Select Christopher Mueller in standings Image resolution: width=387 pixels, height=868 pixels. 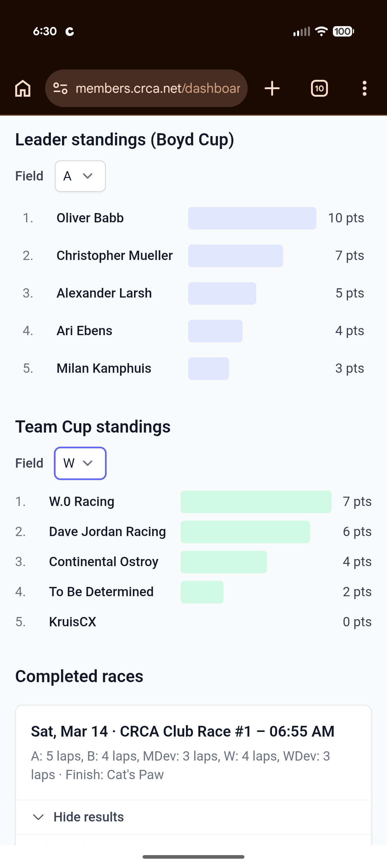(x=115, y=256)
